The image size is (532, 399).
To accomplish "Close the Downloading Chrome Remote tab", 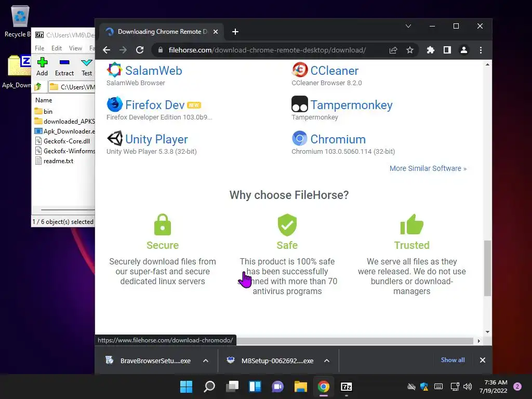I will click(x=216, y=32).
